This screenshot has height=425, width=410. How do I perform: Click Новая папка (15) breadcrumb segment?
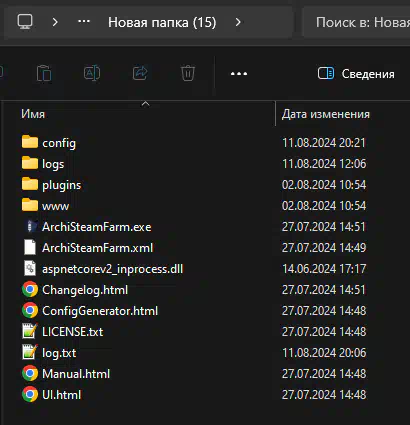[162, 22]
